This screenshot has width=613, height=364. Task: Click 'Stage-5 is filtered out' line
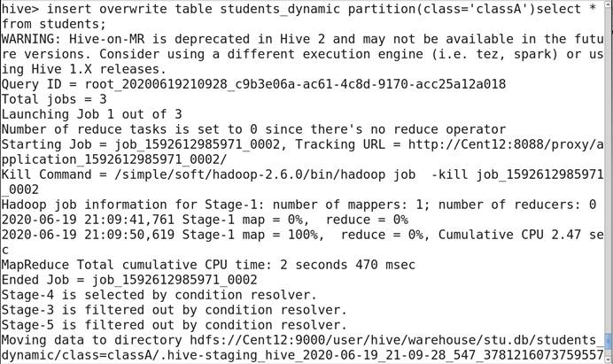point(174,325)
